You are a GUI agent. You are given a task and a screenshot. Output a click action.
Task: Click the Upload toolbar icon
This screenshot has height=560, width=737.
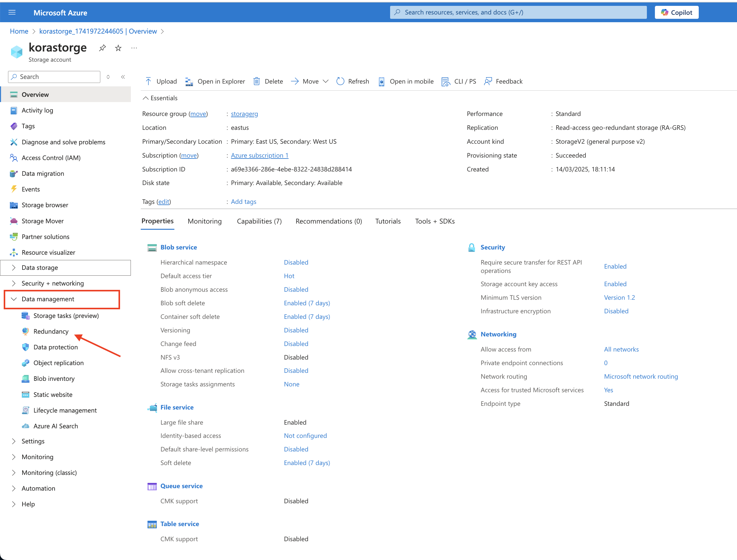(x=148, y=81)
